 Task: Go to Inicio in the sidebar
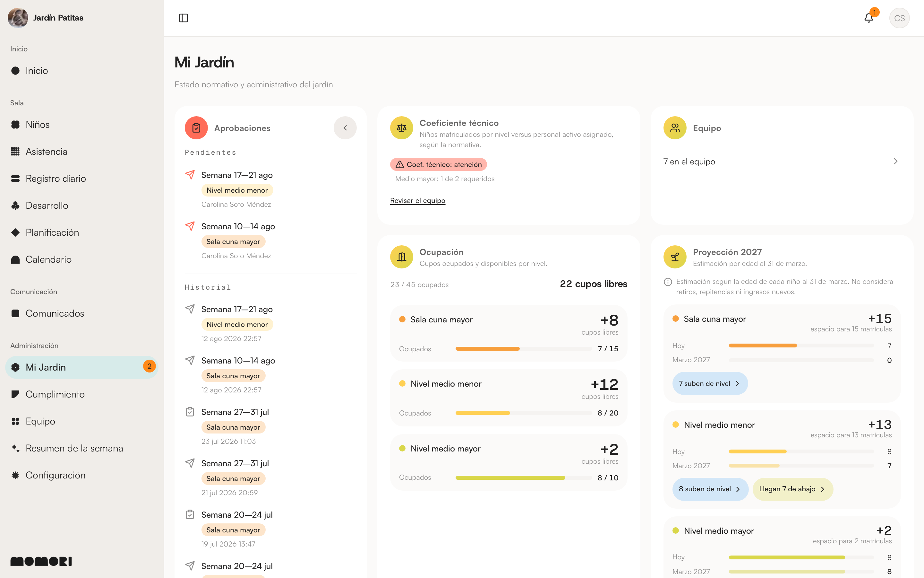point(82,71)
